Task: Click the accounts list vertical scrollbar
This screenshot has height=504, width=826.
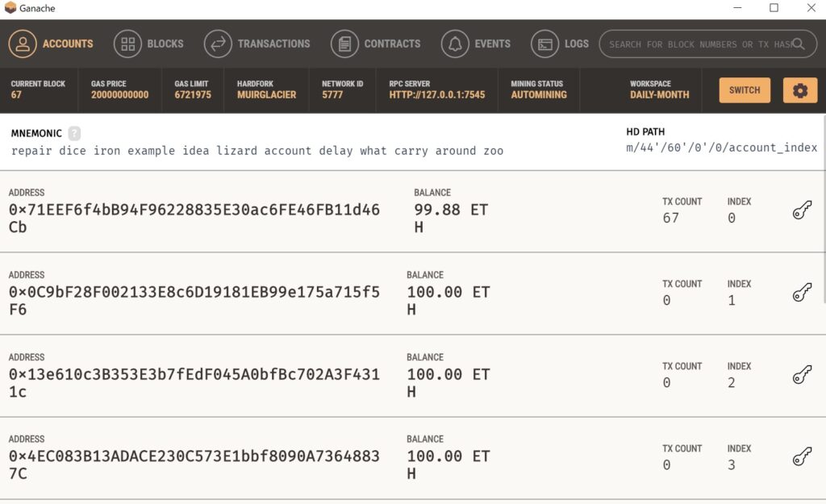Action: point(824,209)
